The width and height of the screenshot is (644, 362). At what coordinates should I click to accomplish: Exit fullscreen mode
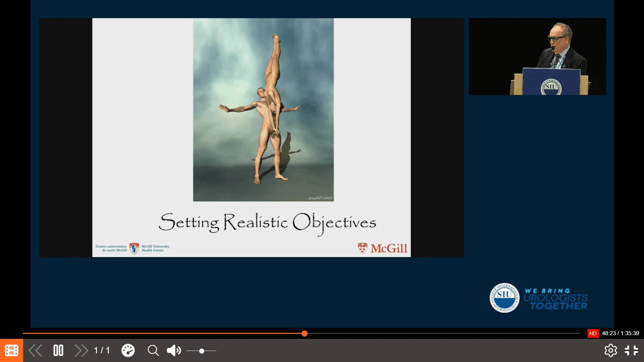(631, 351)
